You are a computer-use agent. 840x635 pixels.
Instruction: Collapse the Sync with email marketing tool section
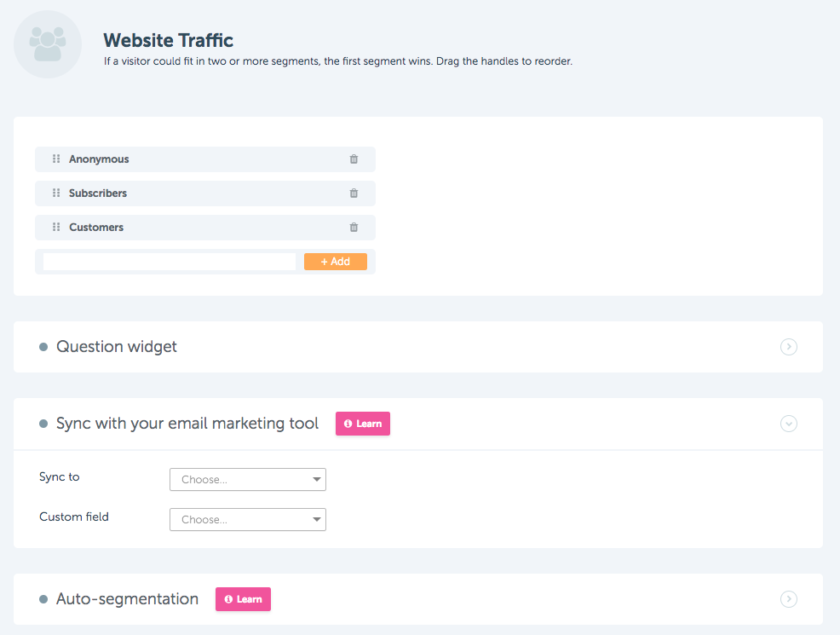[789, 424]
